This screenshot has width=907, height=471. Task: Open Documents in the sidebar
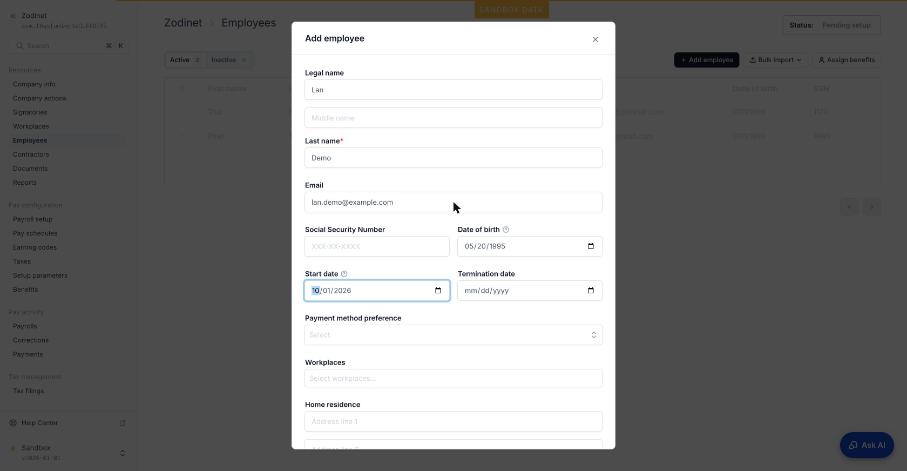[x=30, y=168]
